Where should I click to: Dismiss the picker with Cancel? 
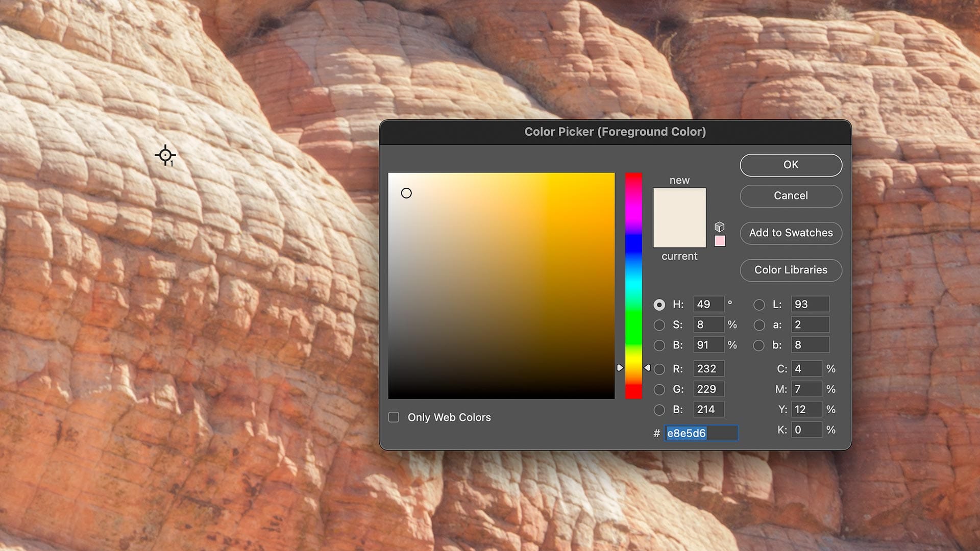pyautogui.click(x=791, y=196)
